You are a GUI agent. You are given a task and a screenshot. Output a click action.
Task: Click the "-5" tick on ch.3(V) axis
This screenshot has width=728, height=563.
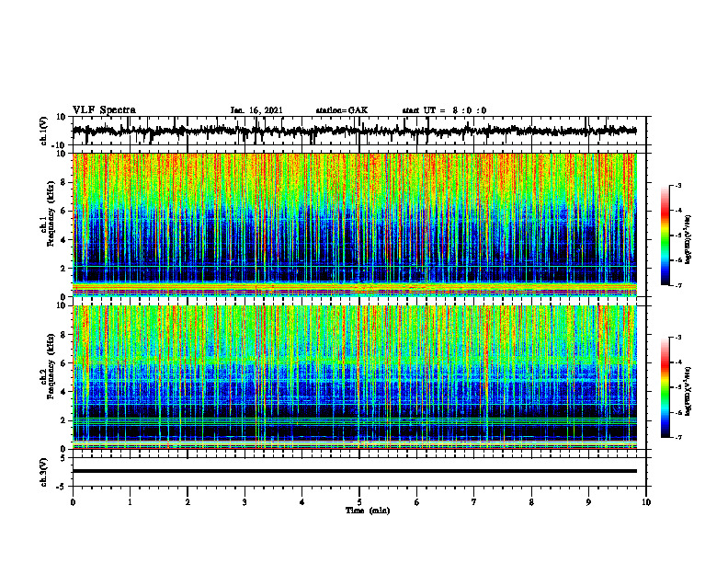(x=63, y=487)
